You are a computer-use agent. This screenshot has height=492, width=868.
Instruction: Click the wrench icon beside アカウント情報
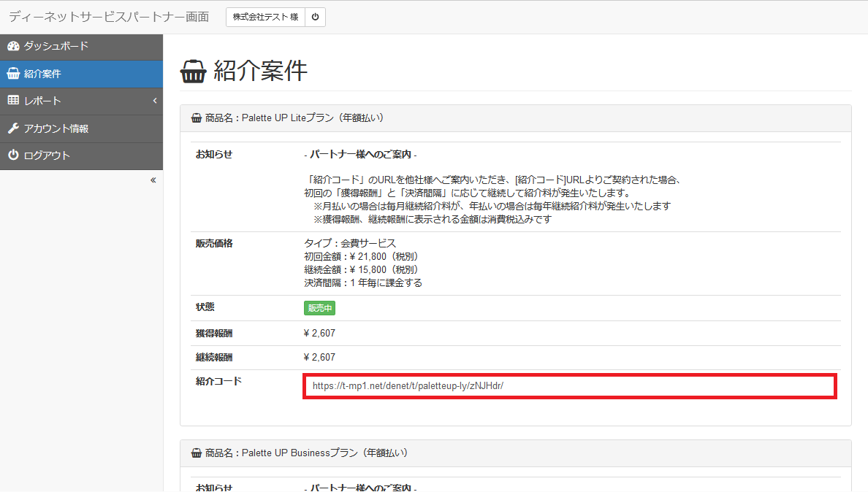(13, 128)
